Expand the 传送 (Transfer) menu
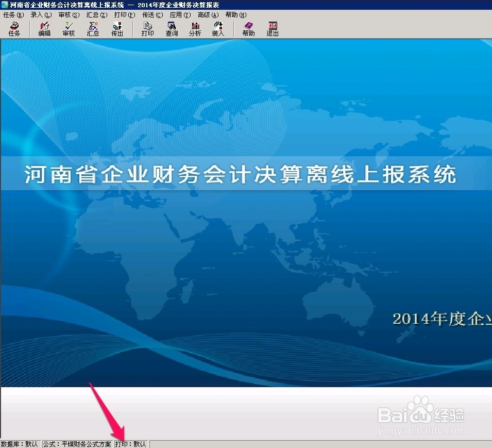Viewport: 492px width, 448px height. [151, 14]
